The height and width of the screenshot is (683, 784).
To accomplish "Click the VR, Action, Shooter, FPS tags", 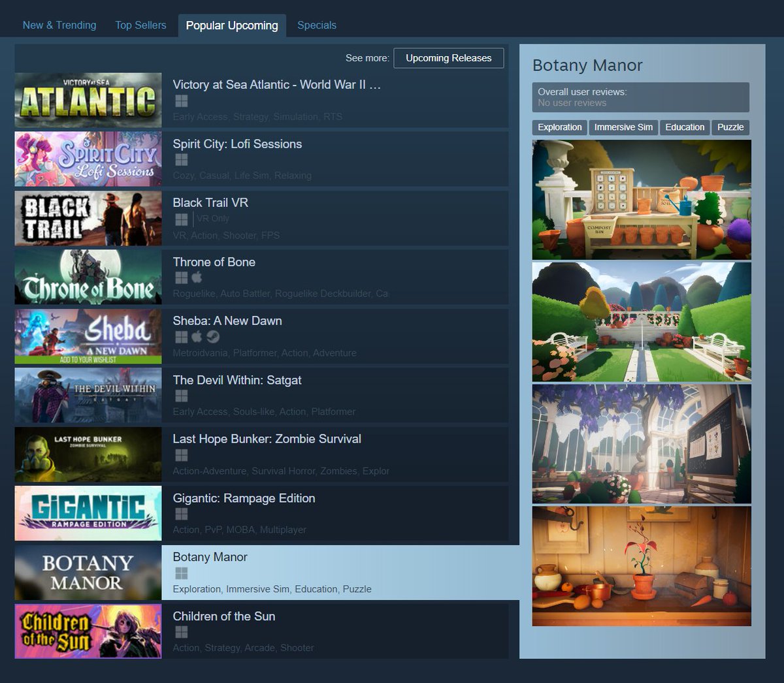I will (x=226, y=235).
